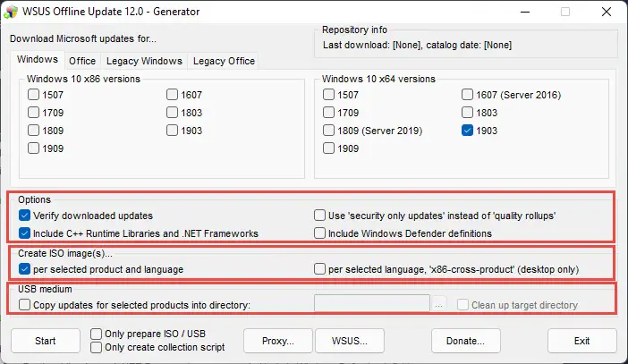Click the Repository info 'Last download' text
Screen dimensions: 628x364
click(418, 45)
